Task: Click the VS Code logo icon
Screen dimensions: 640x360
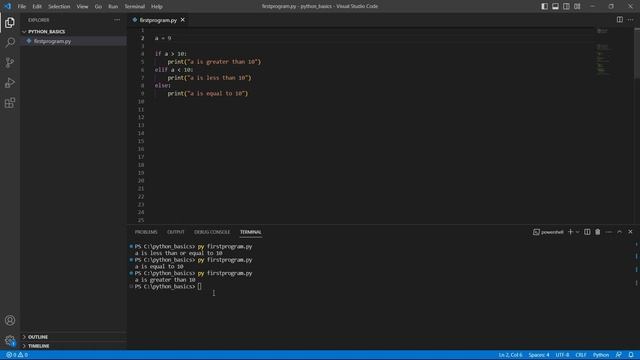Action: click(x=7, y=6)
